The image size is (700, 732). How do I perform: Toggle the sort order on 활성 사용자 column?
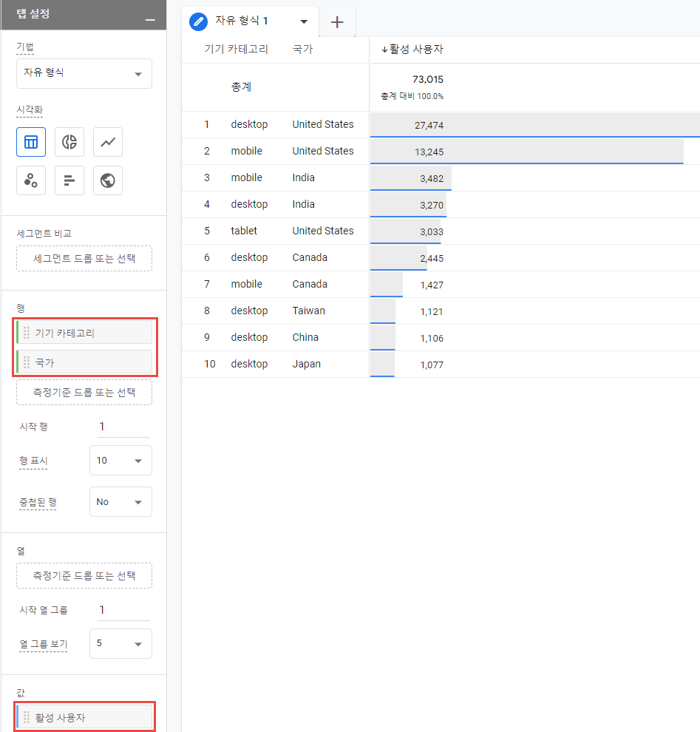[414, 50]
